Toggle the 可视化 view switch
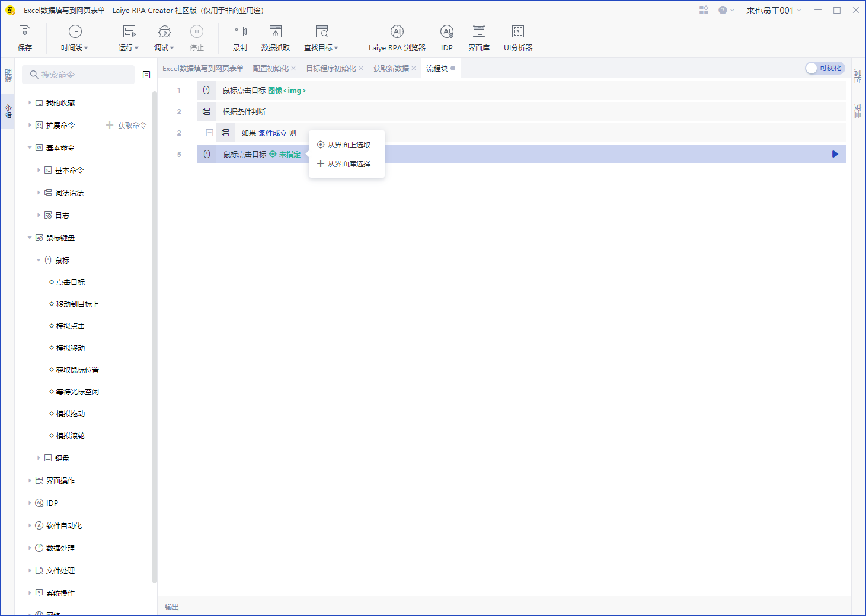Image resolution: width=866 pixels, height=616 pixels. point(825,68)
